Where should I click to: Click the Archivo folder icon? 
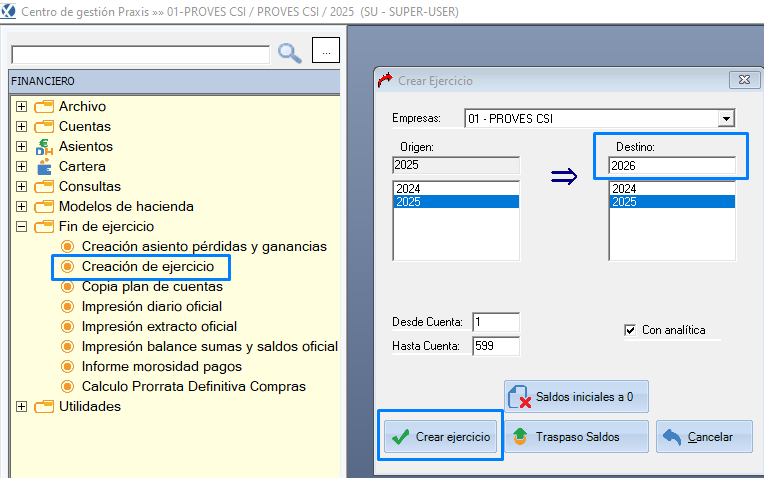(44, 106)
